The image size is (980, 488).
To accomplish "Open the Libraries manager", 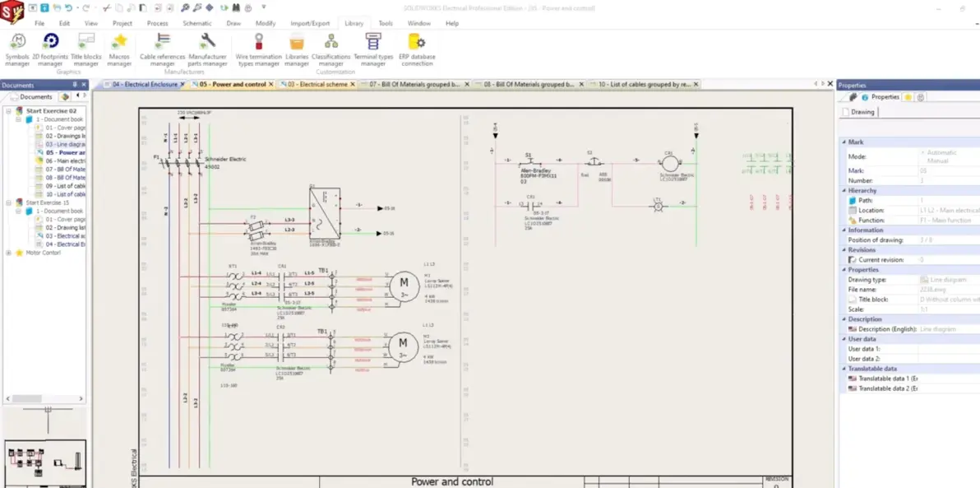I will pyautogui.click(x=297, y=49).
